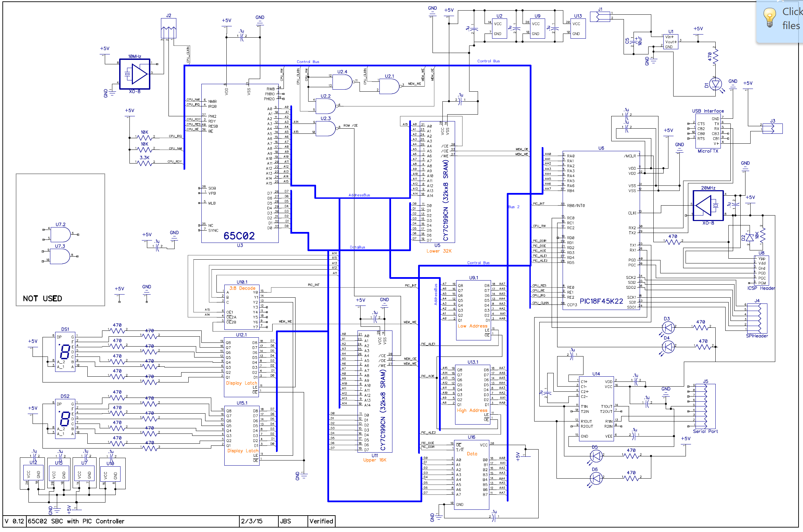Click the Display Latch label on U15.1
803x532 pixels.
(x=243, y=451)
